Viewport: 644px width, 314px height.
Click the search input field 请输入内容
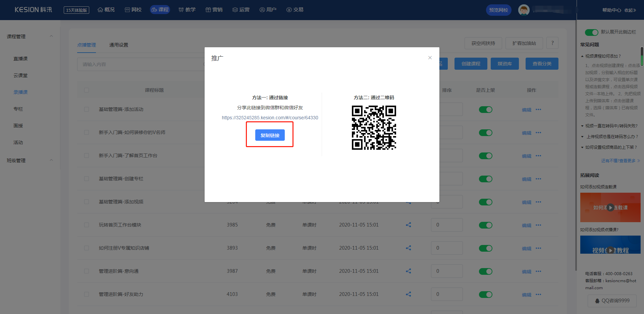pos(141,64)
